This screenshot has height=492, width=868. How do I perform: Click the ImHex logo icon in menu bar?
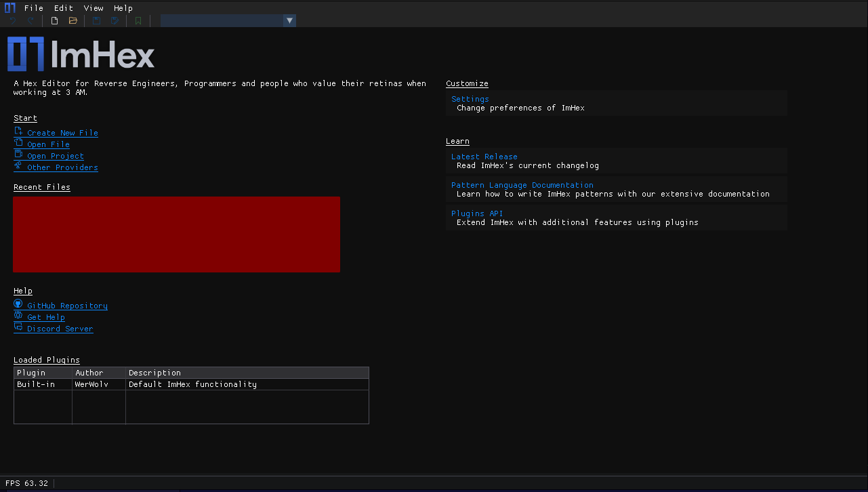tap(10, 8)
